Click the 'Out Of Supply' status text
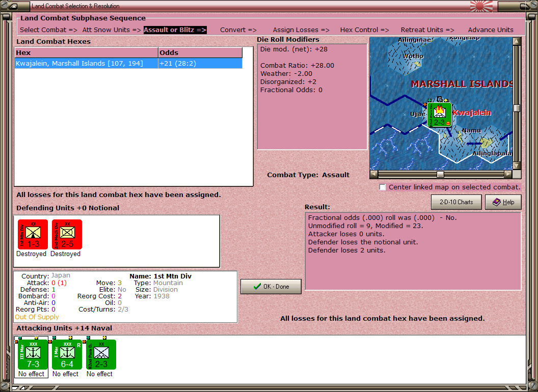Screen dimensions: 538x392 pos(37,317)
